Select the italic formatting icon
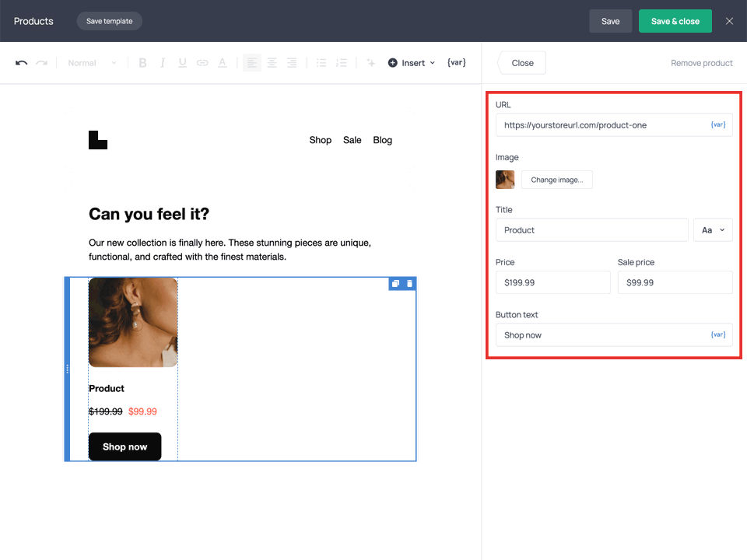The image size is (747, 560). point(162,62)
